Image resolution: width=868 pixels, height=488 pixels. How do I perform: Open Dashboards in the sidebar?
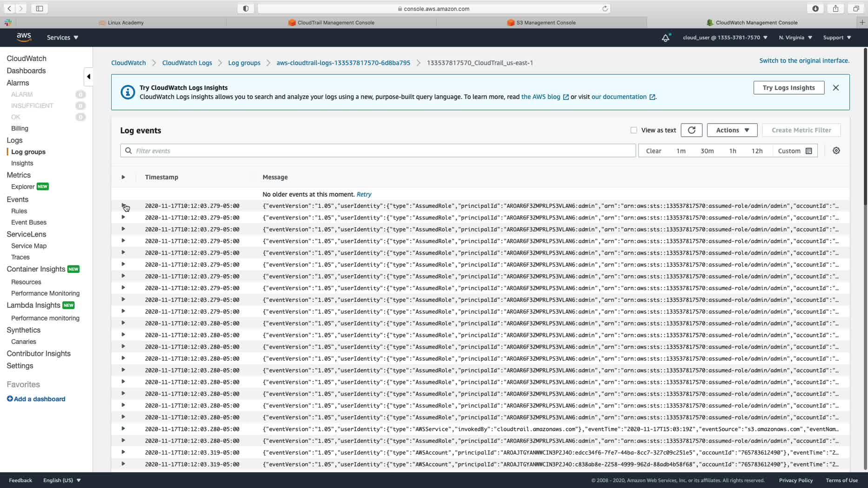(26, 71)
